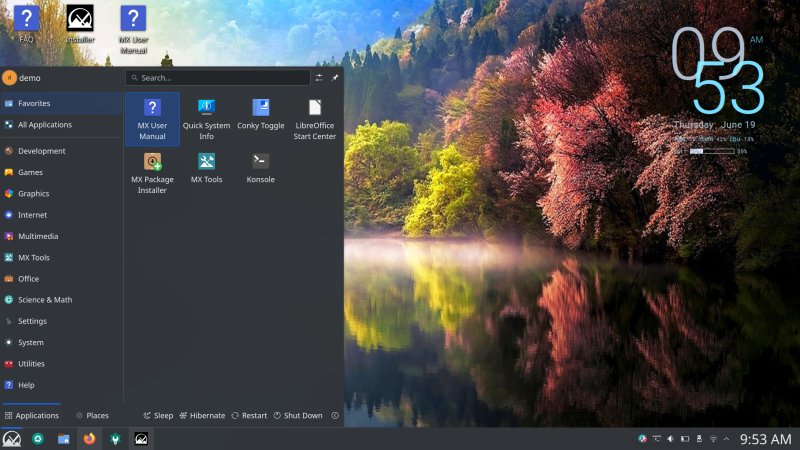Click the 9:53 AM taskbar clock

point(765,439)
